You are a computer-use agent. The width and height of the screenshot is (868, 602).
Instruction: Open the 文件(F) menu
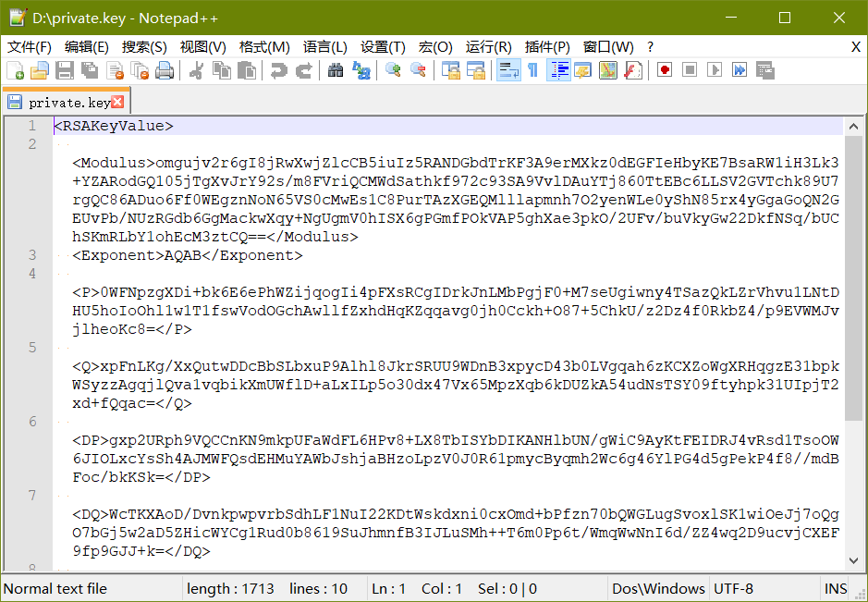[30, 46]
